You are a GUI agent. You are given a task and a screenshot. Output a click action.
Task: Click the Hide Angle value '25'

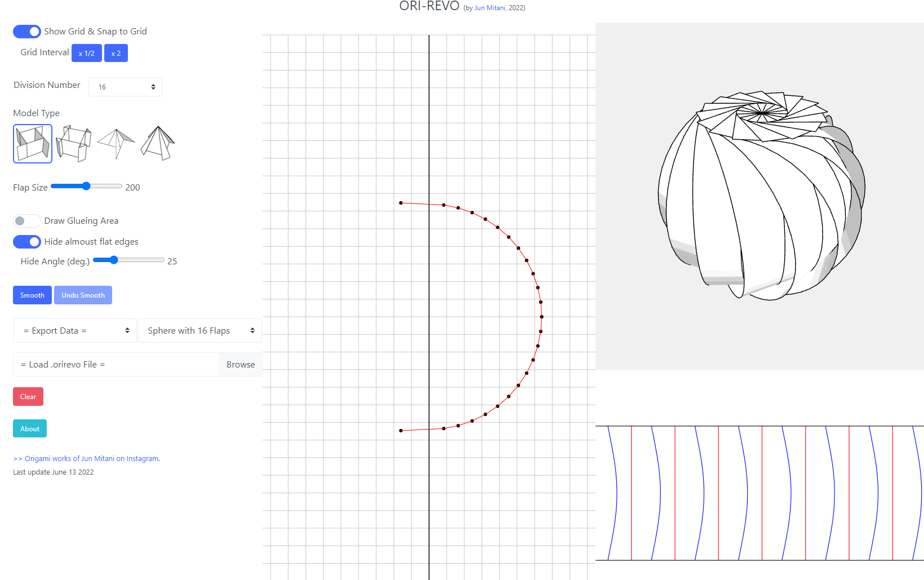coord(172,262)
